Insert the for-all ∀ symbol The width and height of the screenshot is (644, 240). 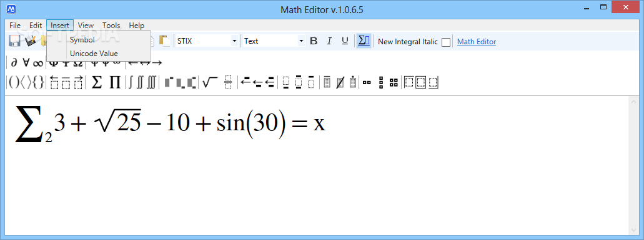pos(26,63)
